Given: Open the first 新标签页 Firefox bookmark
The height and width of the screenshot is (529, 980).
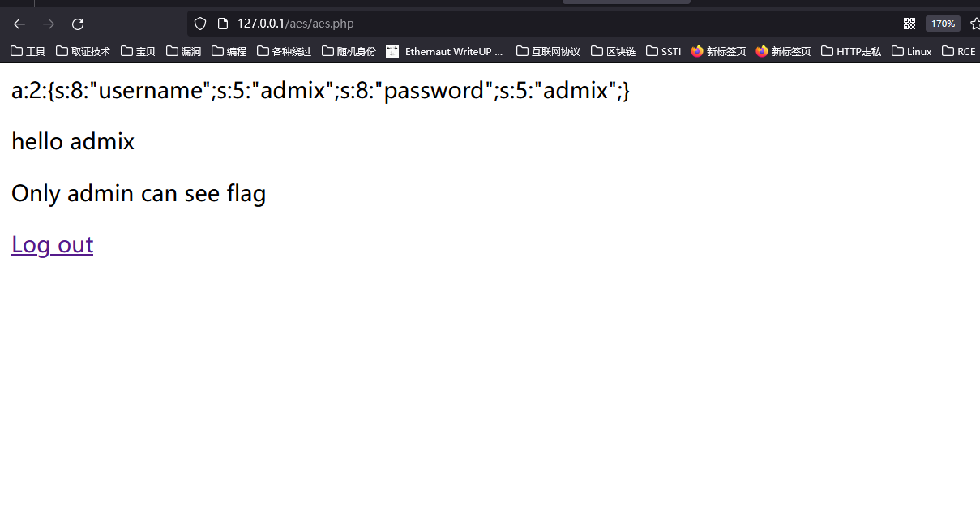Looking at the screenshot, I should tap(718, 51).
